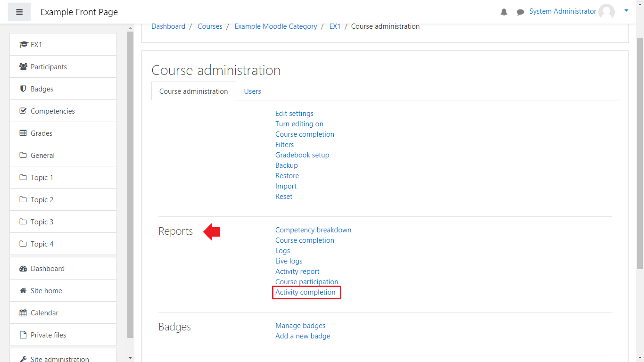Open the notifications bell icon
644x362 pixels.
(504, 12)
